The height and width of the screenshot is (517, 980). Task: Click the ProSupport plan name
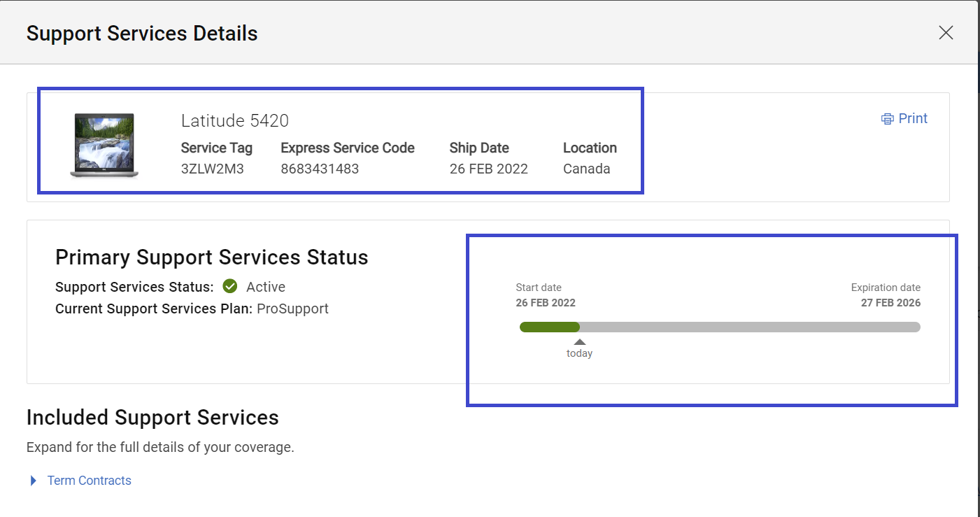[x=292, y=309]
